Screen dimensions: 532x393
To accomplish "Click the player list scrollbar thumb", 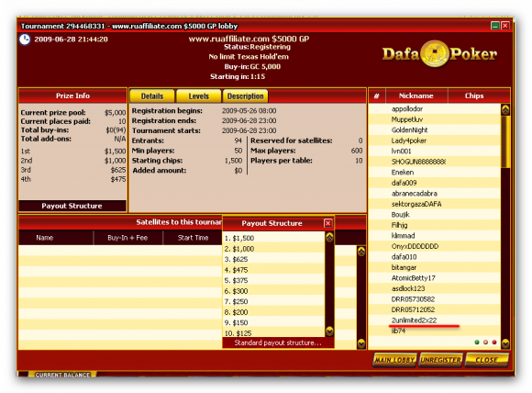I will point(505,141).
